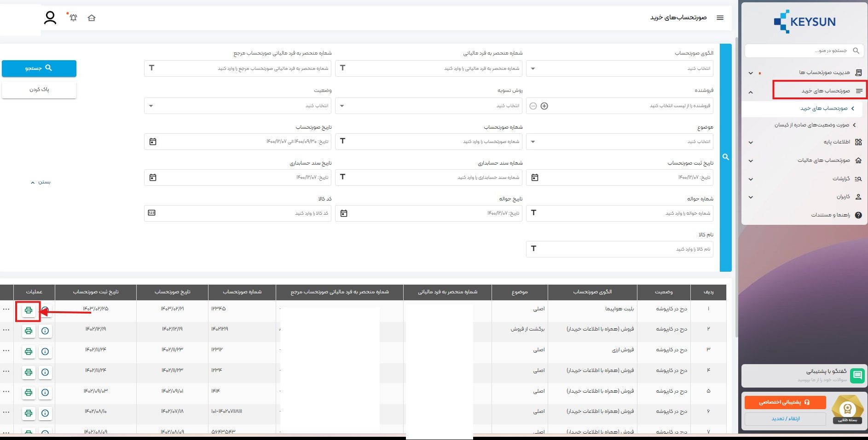The width and height of the screenshot is (868, 440).
Task: Show info for invoice 12312
Action: pyautogui.click(x=45, y=352)
